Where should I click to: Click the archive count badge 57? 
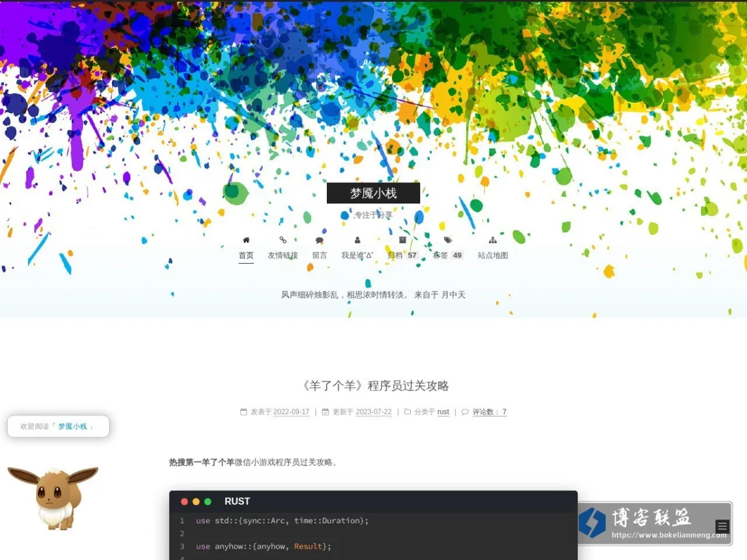pyautogui.click(x=412, y=255)
